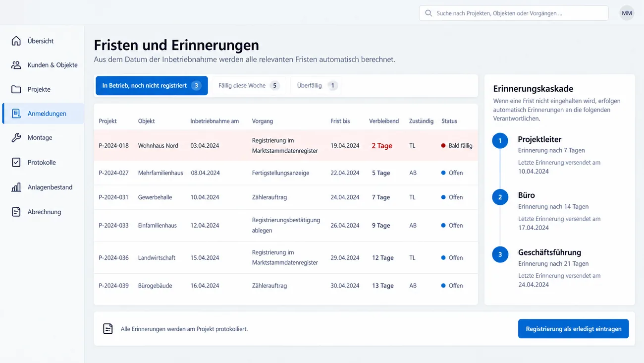Click red status dot of Bald fällig
The image size is (644, 363).
coord(443,146)
